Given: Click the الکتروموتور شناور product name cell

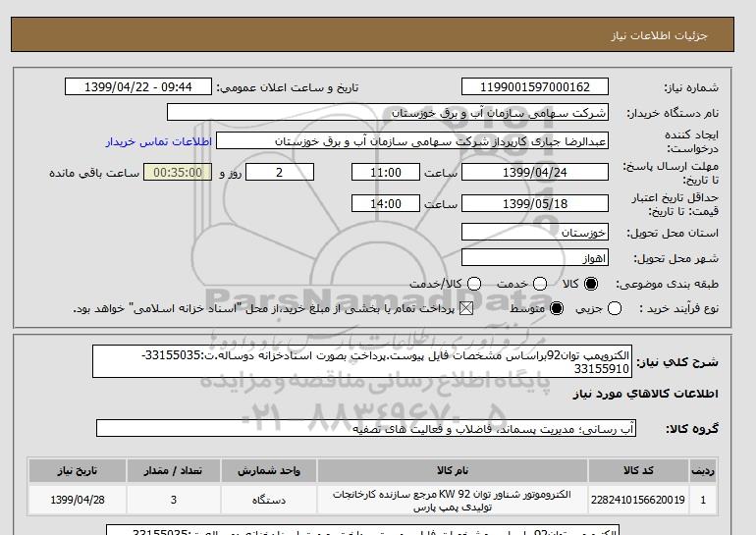Looking at the screenshot, I should point(453,500).
